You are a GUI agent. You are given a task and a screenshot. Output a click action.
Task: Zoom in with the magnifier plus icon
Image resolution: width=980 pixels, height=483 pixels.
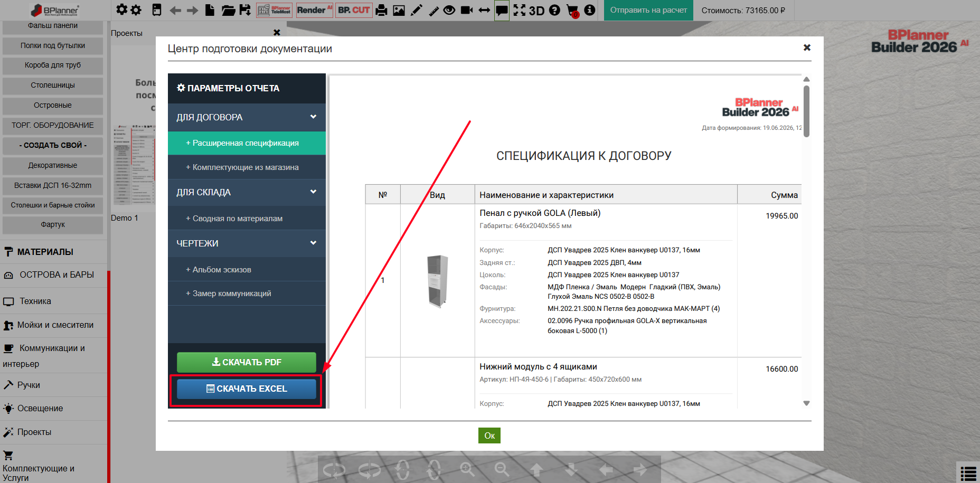coord(467,469)
